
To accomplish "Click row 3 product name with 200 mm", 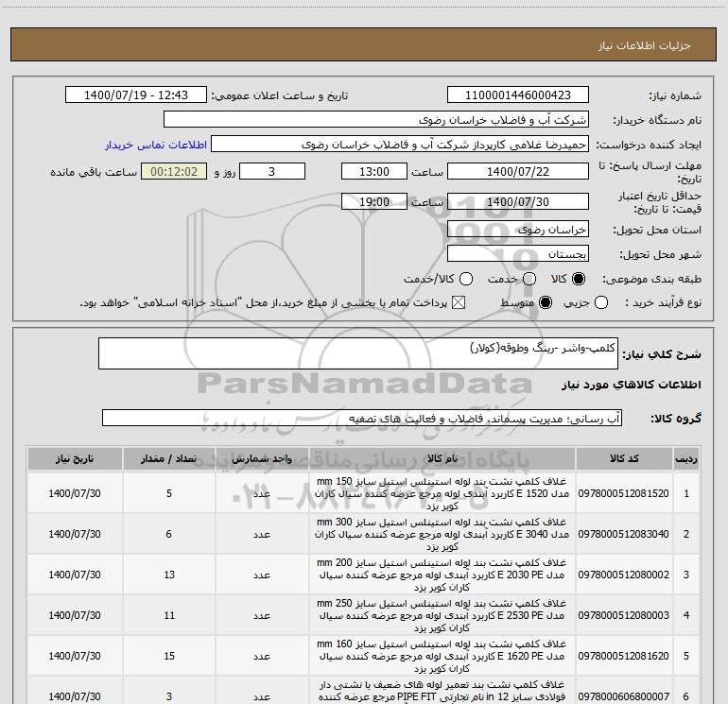I will tap(442, 575).
